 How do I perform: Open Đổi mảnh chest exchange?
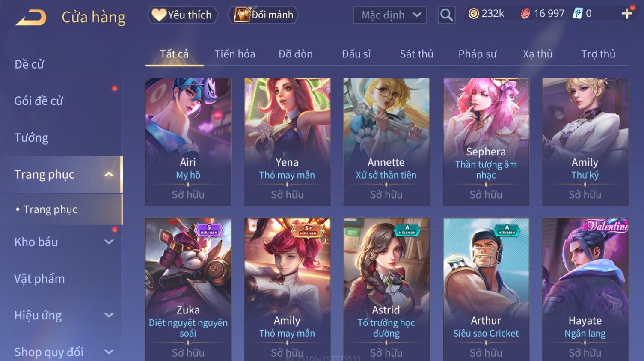tap(264, 15)
